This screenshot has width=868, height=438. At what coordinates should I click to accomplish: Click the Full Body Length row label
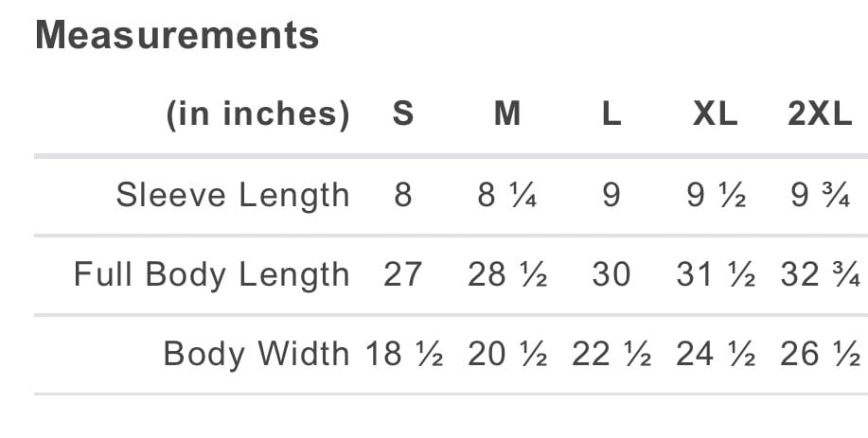pos(212,274)
